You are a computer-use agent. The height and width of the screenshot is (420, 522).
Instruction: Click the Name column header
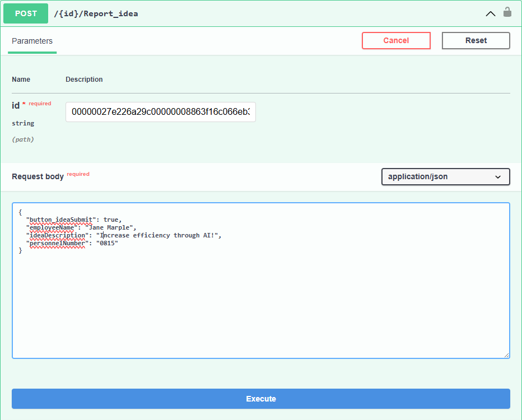tap(21, 80)
